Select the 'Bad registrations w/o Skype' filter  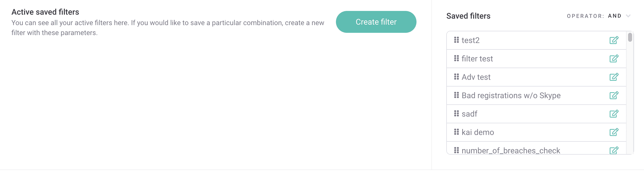click(536, 95)
